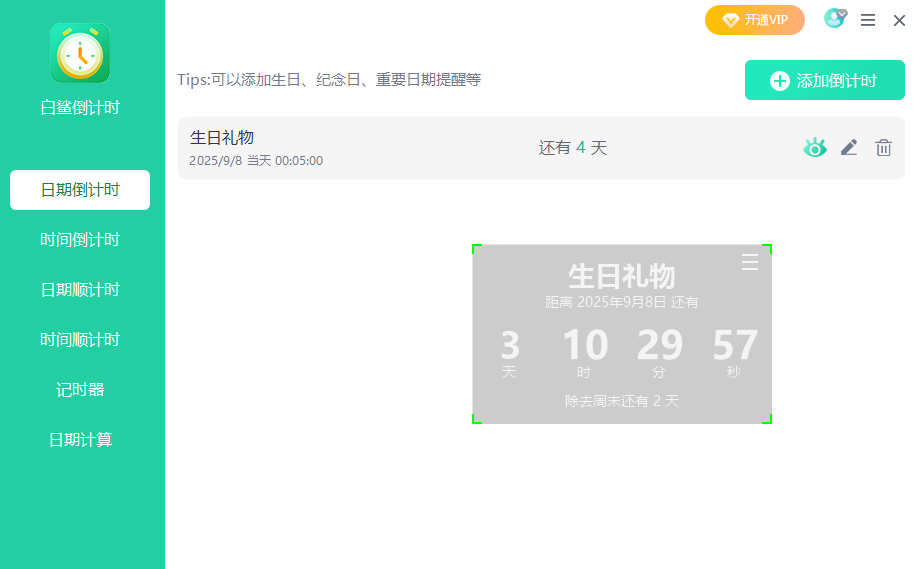Edit the 生日礼物 countdown with pencil icon
This screenshot has height=569, width=922.
tap(849, 148)
